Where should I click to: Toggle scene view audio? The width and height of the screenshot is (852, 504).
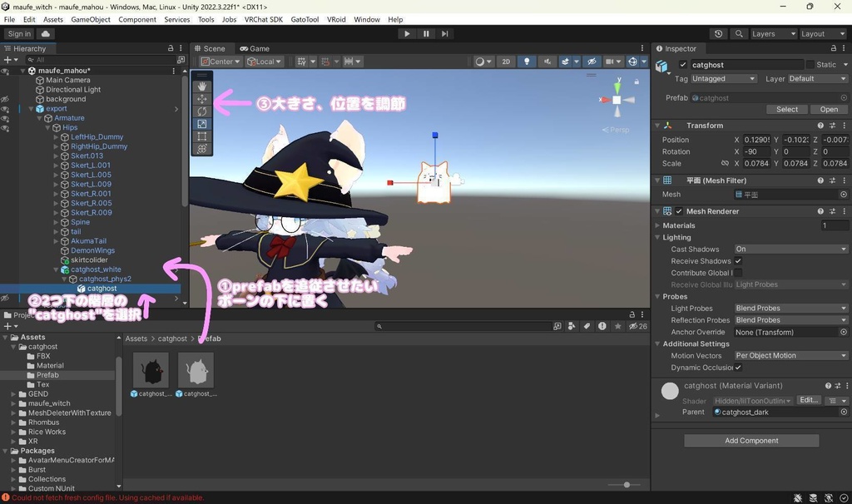click(547, 61)
